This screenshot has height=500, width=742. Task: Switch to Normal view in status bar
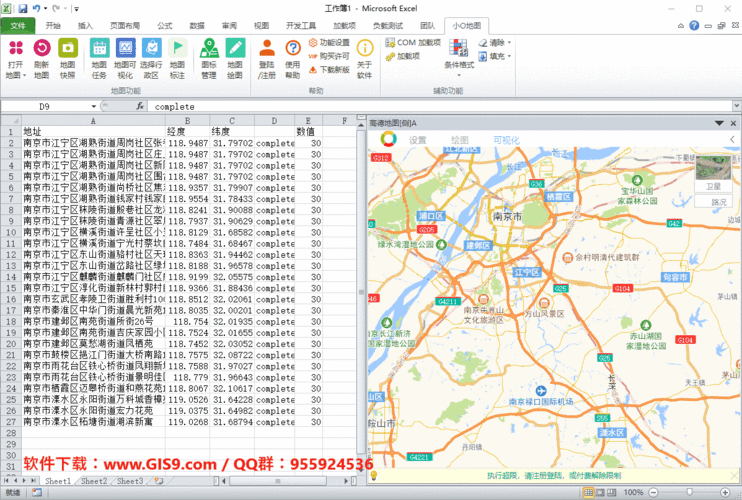click(588, 492)
